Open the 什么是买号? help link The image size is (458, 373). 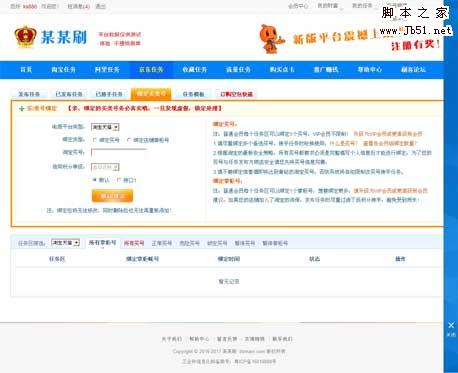point(344,143)
